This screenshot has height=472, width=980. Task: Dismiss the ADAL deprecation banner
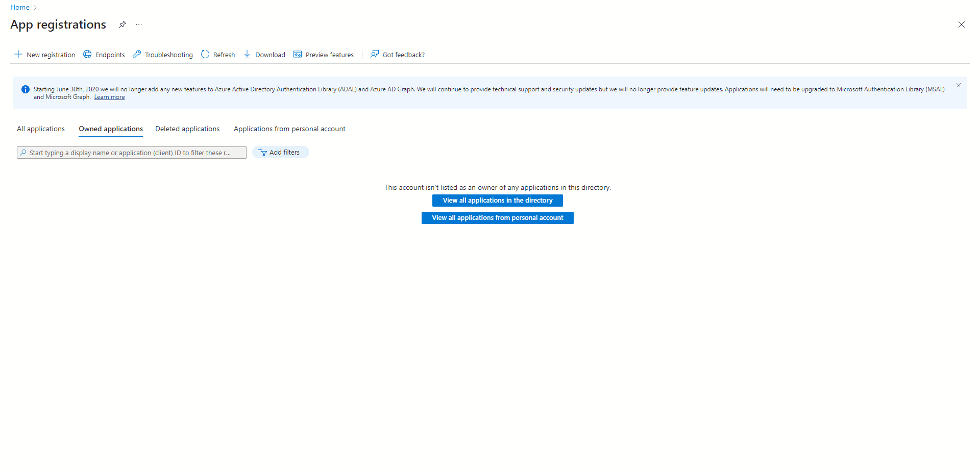click(958, 85)
